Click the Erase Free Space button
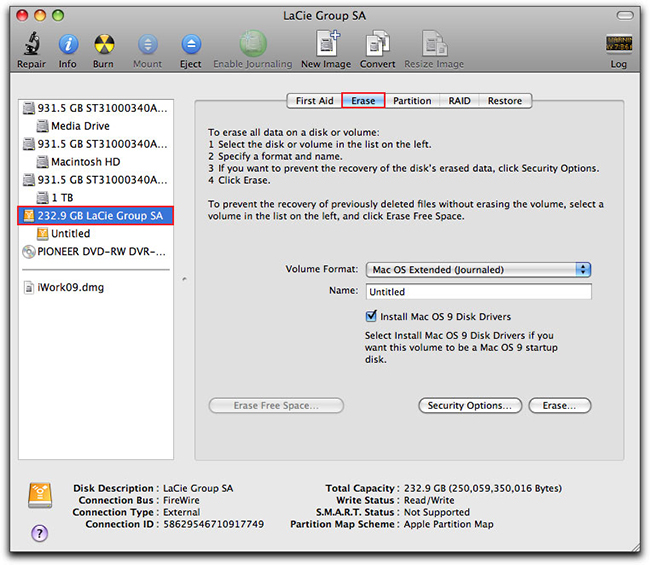This screenshot has width=650, height=565. 276,405
